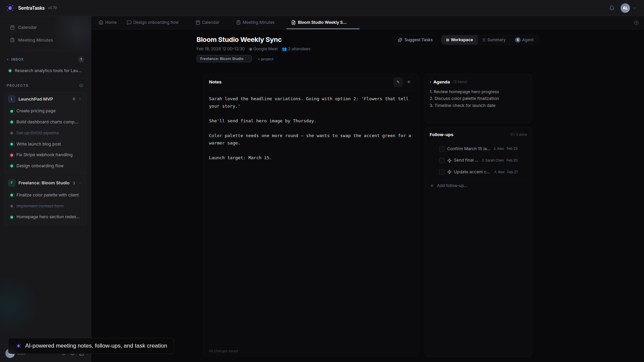The width and height of the screenshot is (644, 362).
Task: Click the Google Meet link icon
Action: tap(251, 49)
